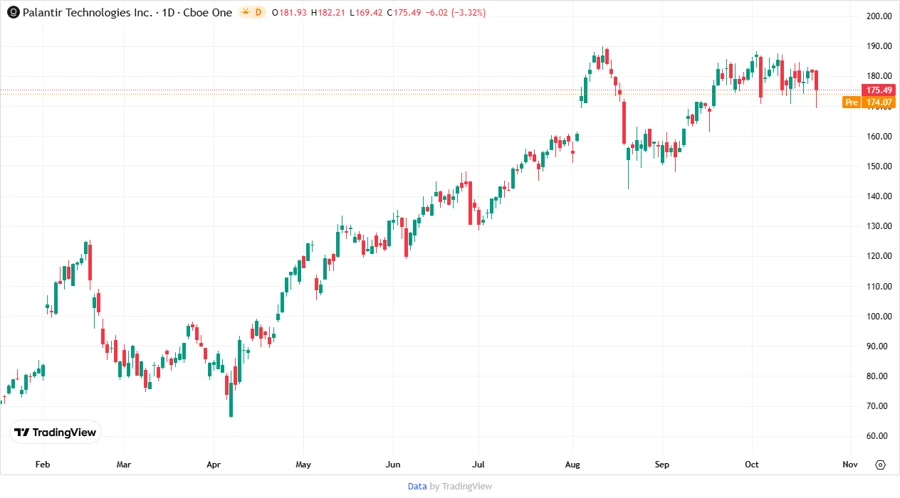Click the Apr label on time axis
This screenshot has height=498, width=900.
[214, 464]
